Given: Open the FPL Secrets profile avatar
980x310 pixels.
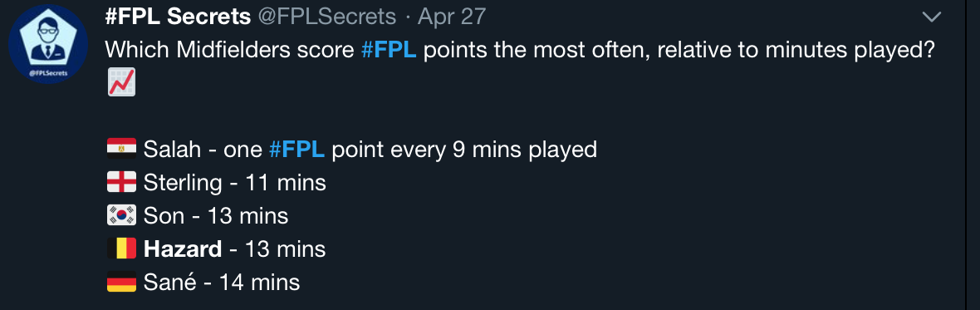Looking at the screenshot, I should coord(48,44).
